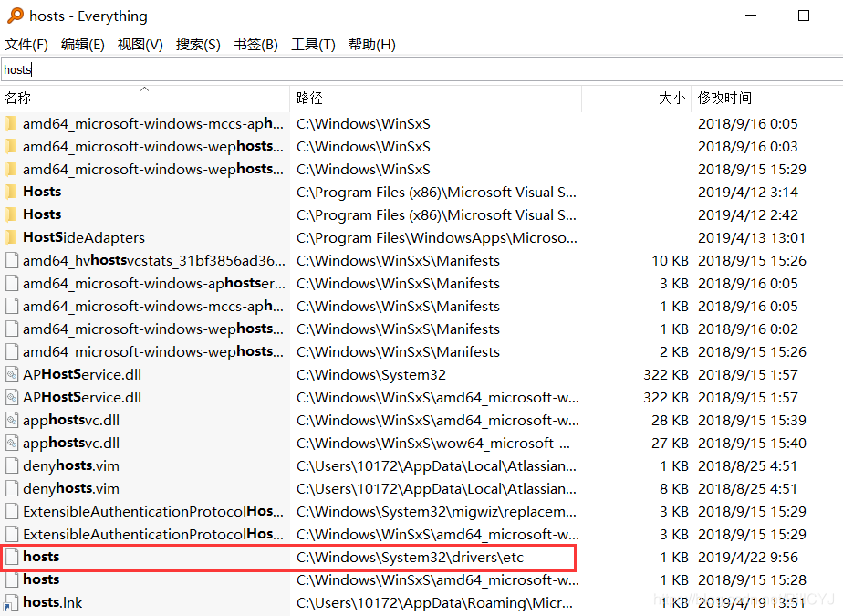Open the 书签(B) menu
Image resolution: width=843 pixels, height=616 pixels.
255,45
